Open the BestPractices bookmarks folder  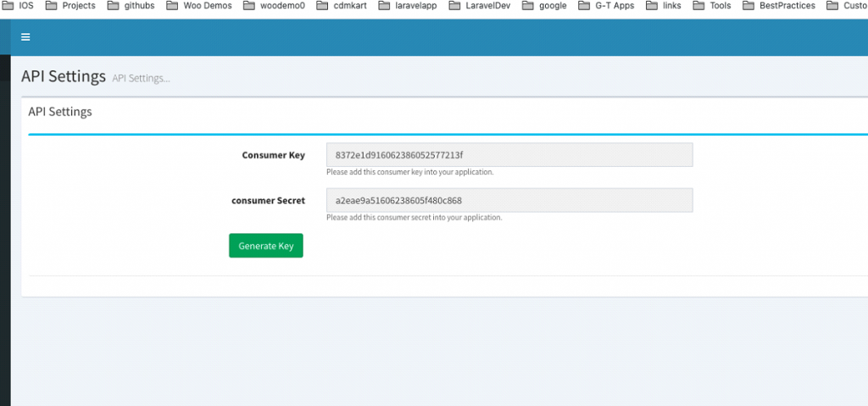[x=779, y=6]
